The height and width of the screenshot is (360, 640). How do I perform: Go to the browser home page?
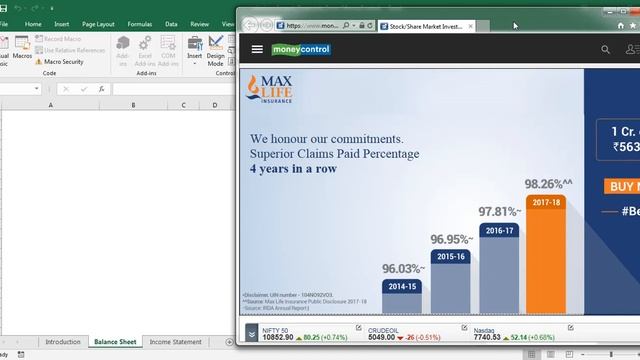point(621,26)
